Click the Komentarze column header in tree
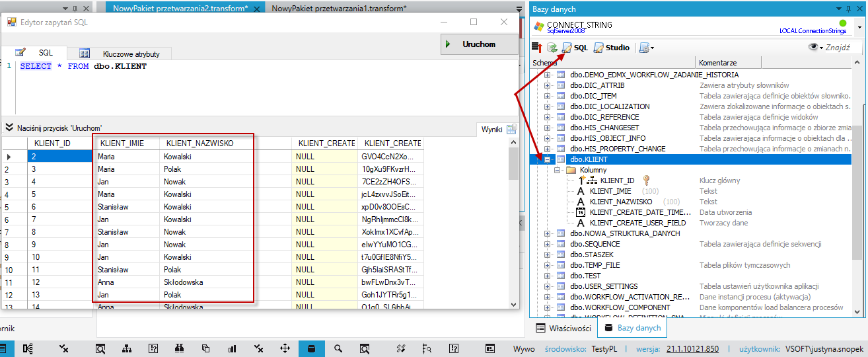 click(x=729, y=62)
